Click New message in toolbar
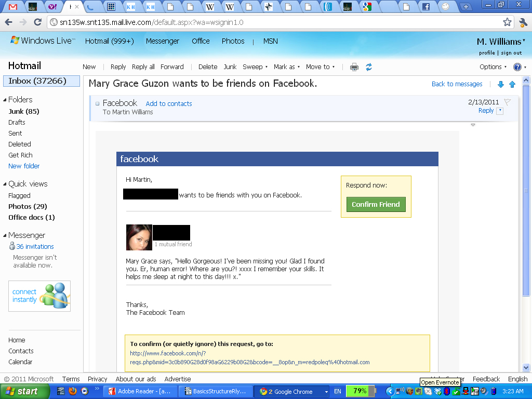This screenshot has height=399, width=532. tap(89, 67)
